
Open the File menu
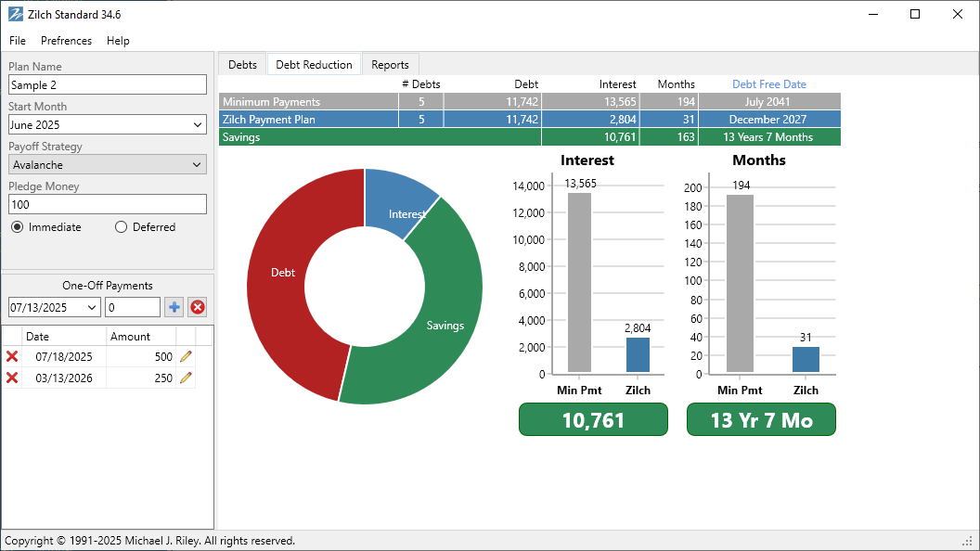(x=18, y=41)
